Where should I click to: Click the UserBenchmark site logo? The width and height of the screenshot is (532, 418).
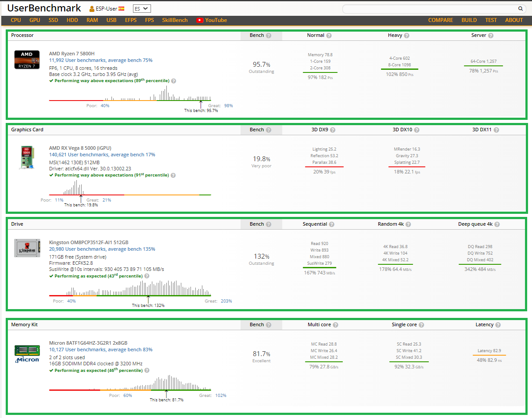[44, 8]
